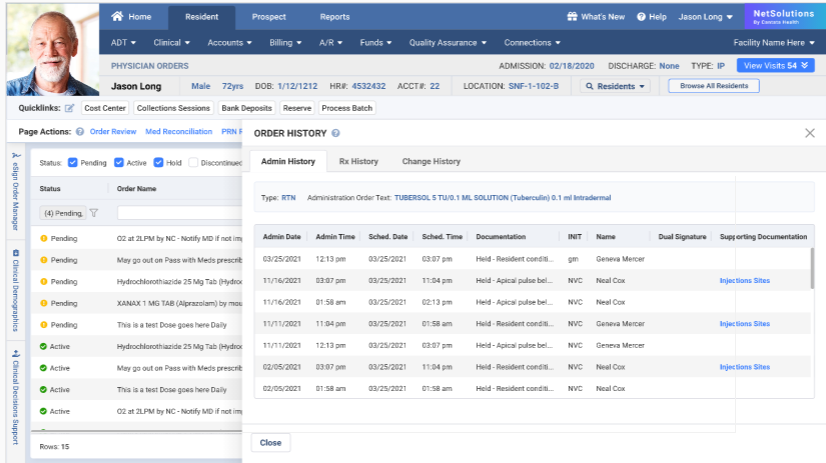Close the Order History panel with X
The height and width of the screenshot is (463, 826).
point(810,133)
